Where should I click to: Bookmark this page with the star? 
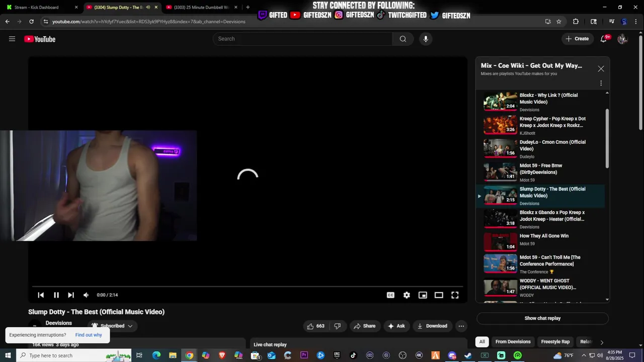pyautogui.click(x=558, y=22)
